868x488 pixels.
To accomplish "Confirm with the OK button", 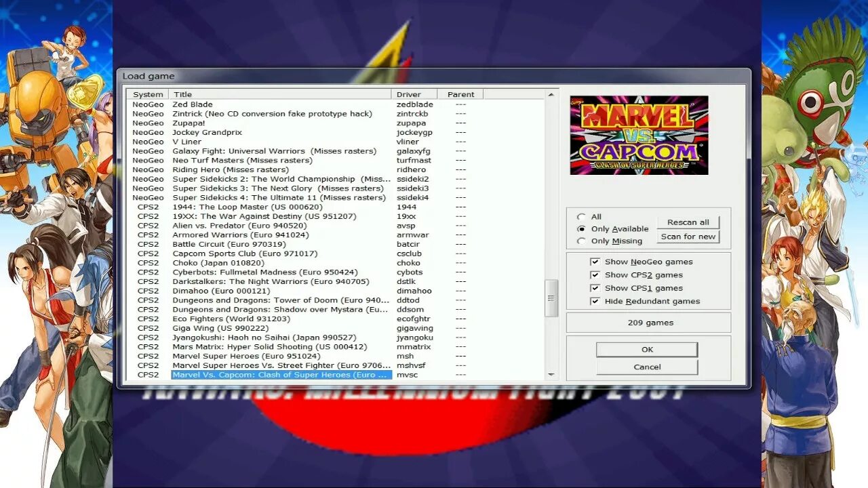I will tap(647, 350).
